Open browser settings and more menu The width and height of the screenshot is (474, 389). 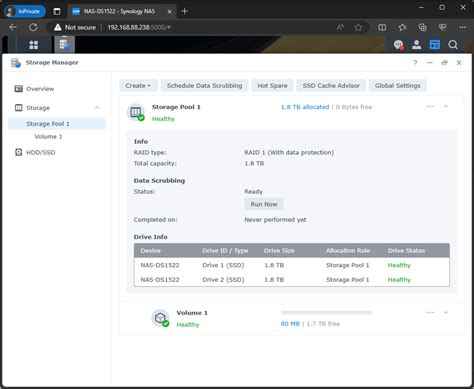(x=463, y=27)
